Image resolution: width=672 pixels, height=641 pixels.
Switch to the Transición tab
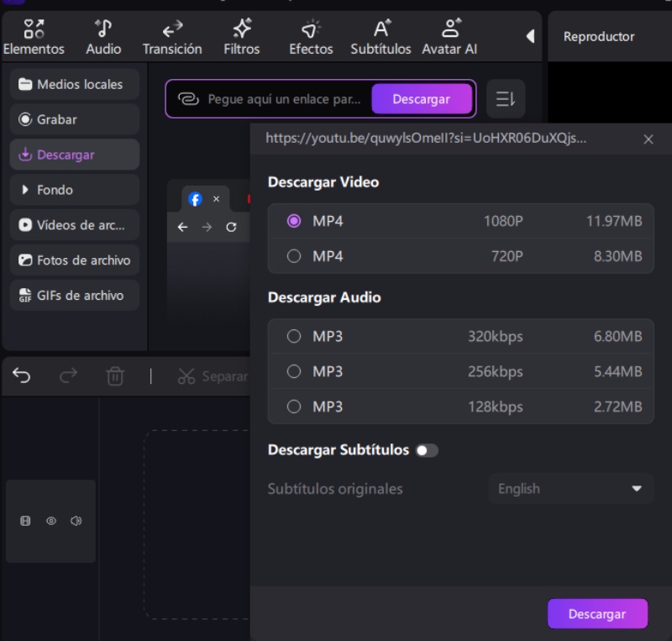point(172,37)
